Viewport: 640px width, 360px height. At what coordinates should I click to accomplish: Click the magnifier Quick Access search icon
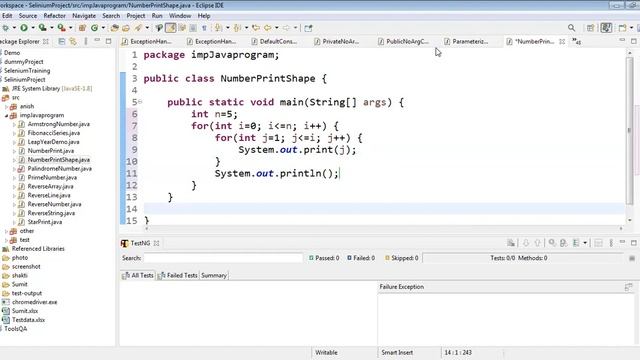coord(571,28)
